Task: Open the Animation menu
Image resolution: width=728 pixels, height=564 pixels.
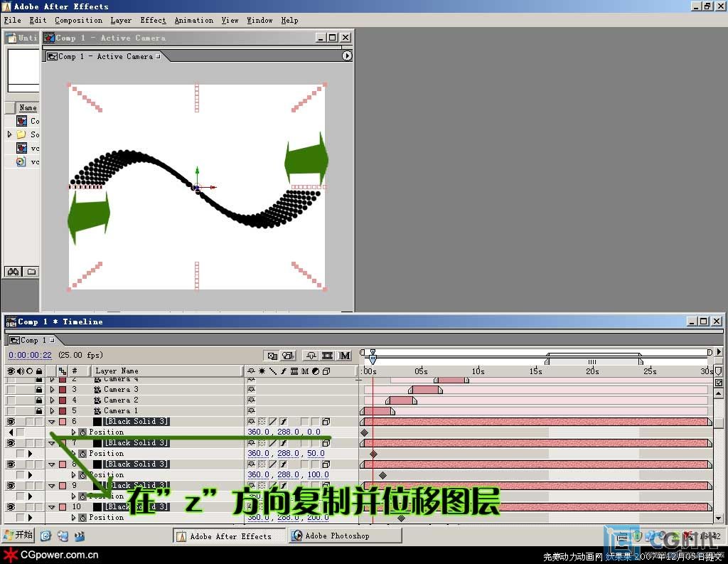Action: (x=193, y=21)
